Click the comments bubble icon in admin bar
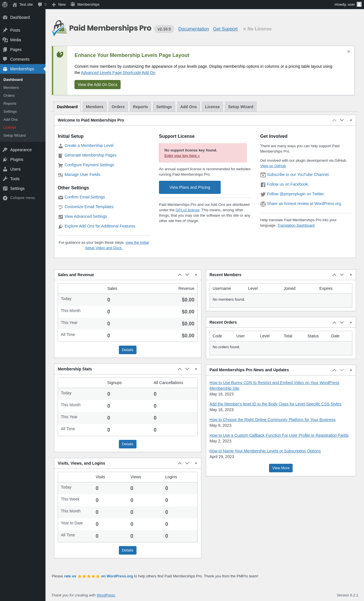Screen dimensions: 364x601 (x=40, y=5)
